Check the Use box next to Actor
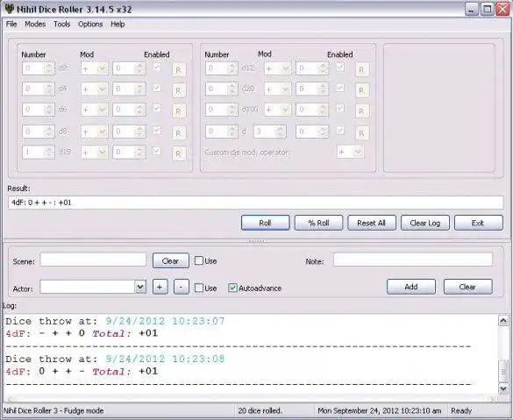The image size is (513, 420). (198, 288)
